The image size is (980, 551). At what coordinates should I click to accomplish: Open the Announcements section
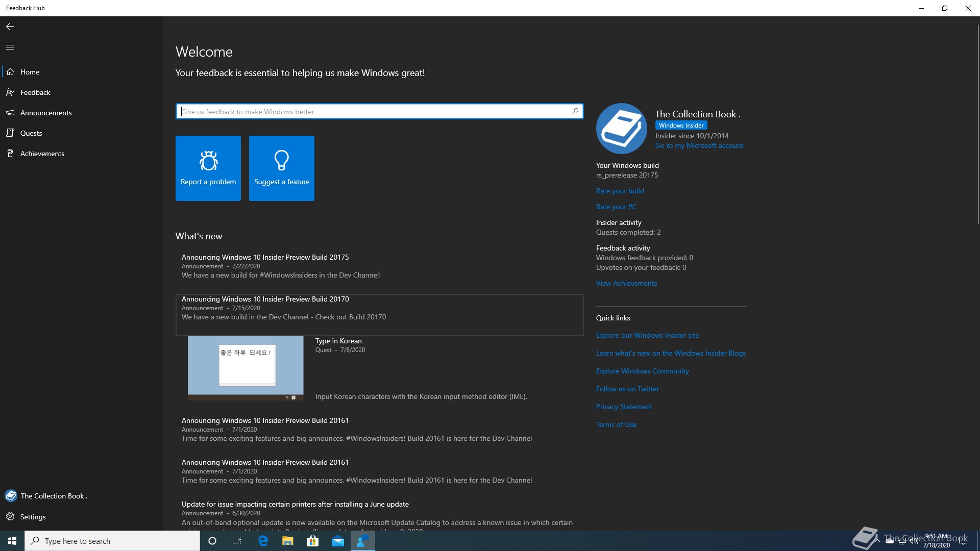pyautogui.click(x=82, y=113)
